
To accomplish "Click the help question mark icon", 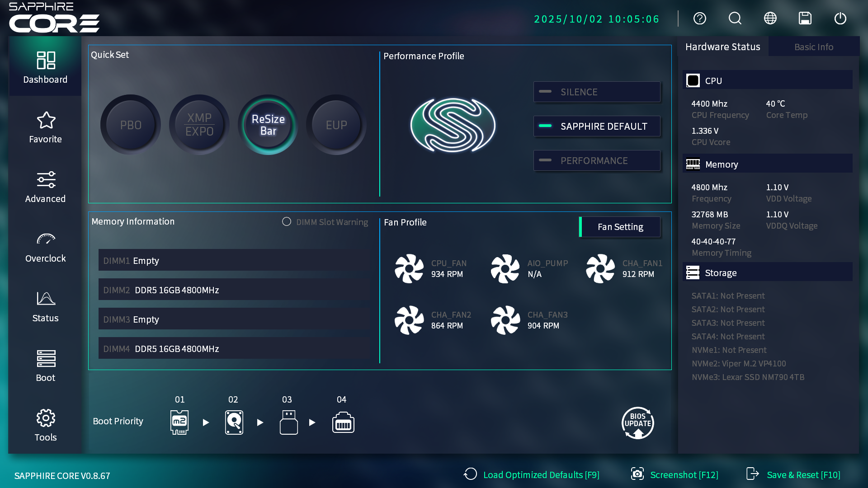I will (699, 19).
